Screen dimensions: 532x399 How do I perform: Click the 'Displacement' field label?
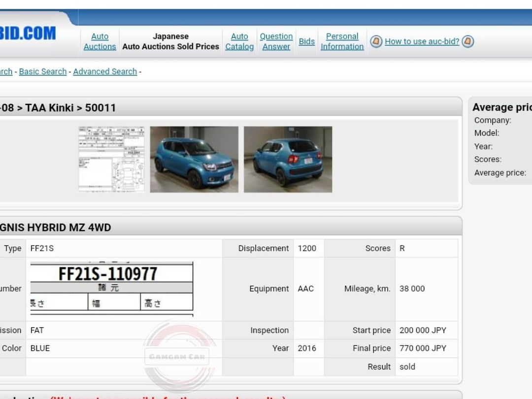coord(264,248)
